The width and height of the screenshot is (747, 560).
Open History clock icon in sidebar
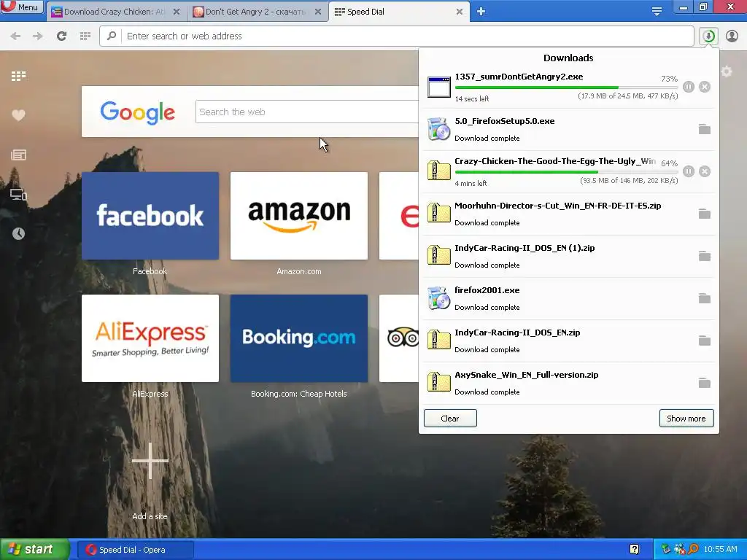(18, 233)
